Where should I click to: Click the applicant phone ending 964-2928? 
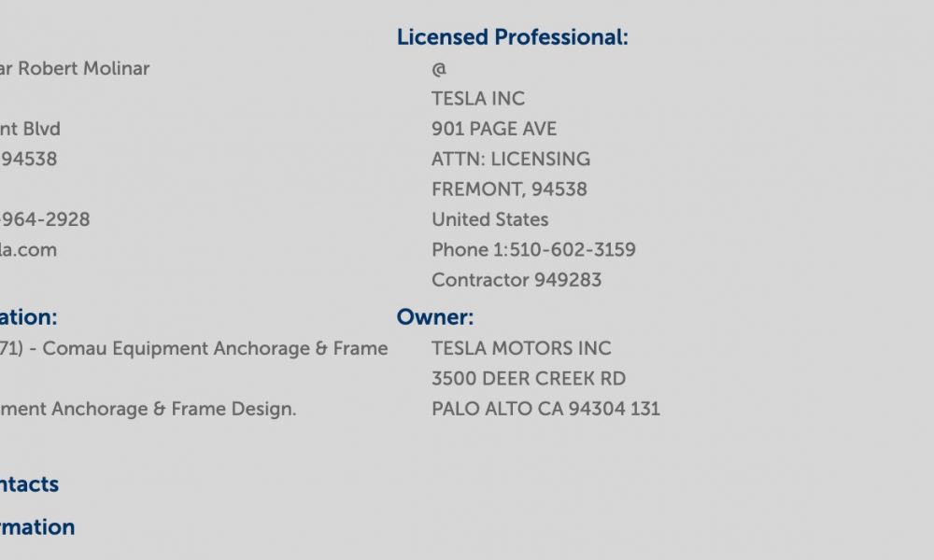pos(45,219)
